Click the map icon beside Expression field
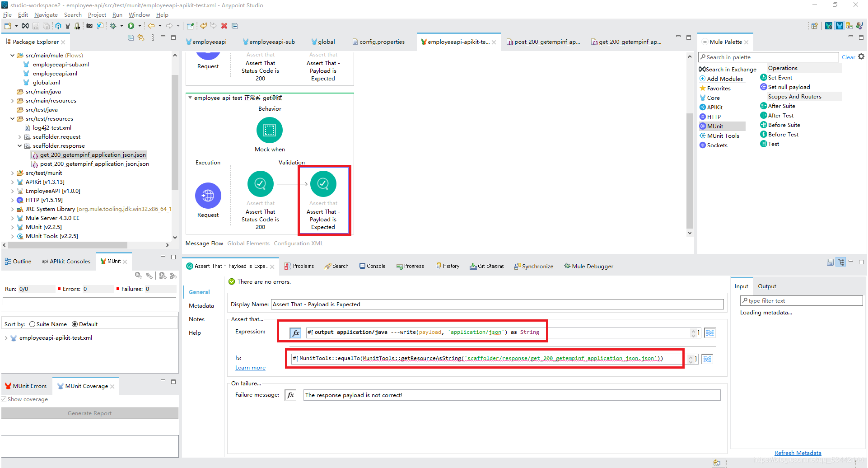The image size is (868, 468). point(710,333)
